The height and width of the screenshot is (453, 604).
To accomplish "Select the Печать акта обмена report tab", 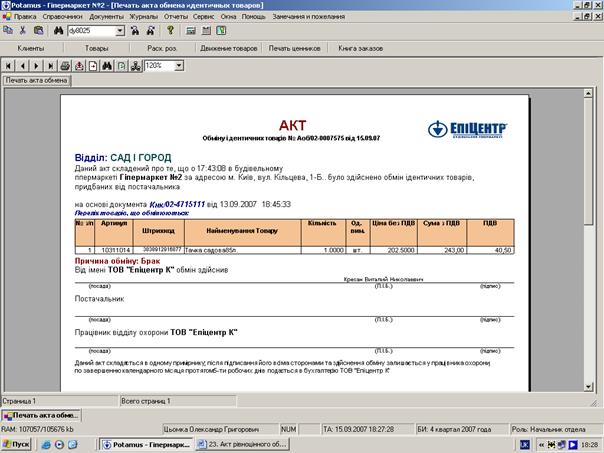I will click(37, 81).
